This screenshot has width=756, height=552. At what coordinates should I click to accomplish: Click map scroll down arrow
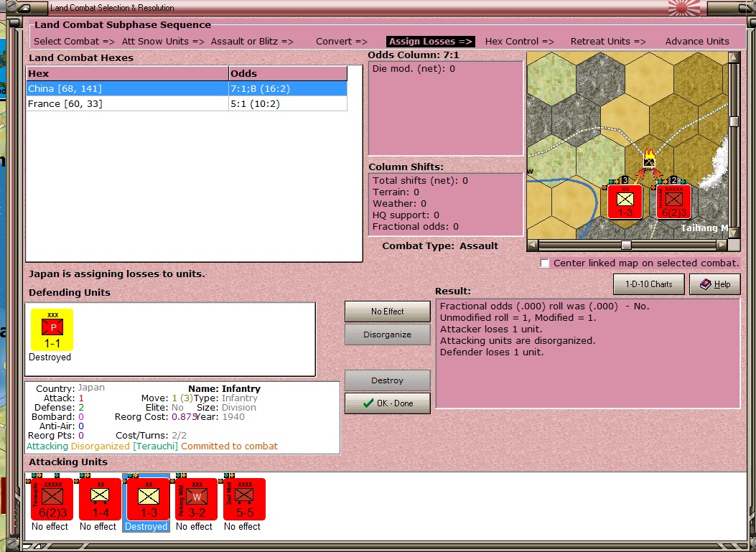click(734, 233)
